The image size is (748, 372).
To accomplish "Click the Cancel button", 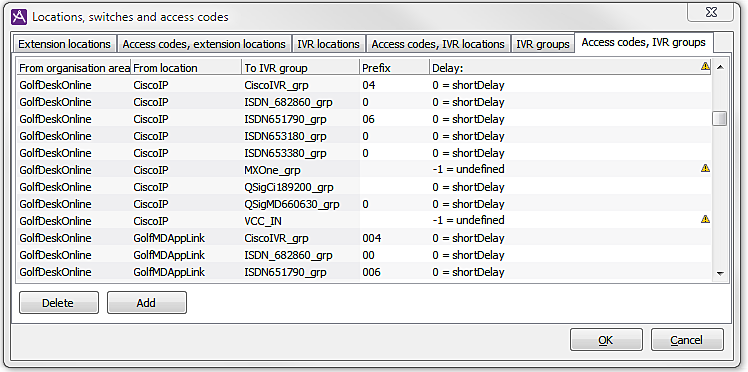I will point(687,340).
